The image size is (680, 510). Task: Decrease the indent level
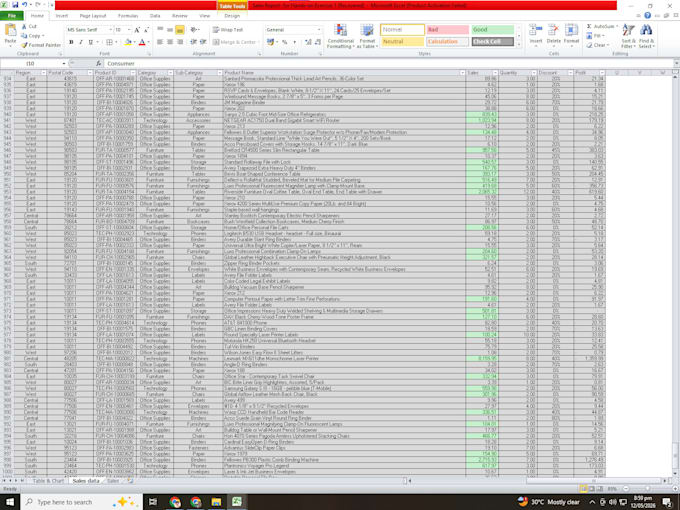point(193,42)
